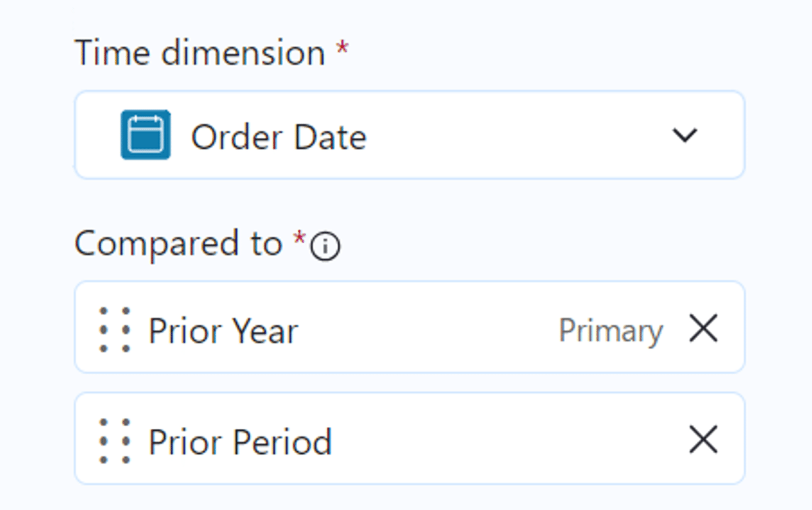
Task: Click the required asterisk after Compared to
Action: (299, 238)
